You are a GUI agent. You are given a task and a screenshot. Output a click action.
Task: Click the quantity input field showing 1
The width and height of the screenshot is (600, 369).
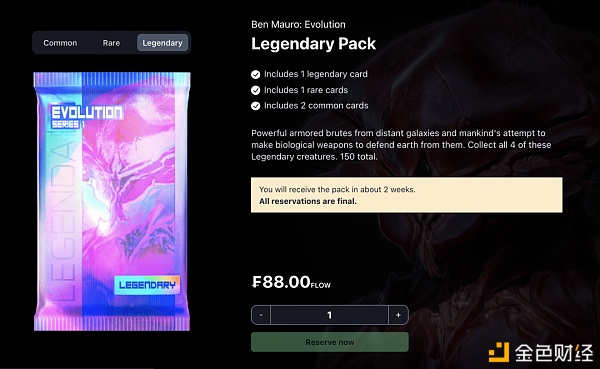point(329,315)
